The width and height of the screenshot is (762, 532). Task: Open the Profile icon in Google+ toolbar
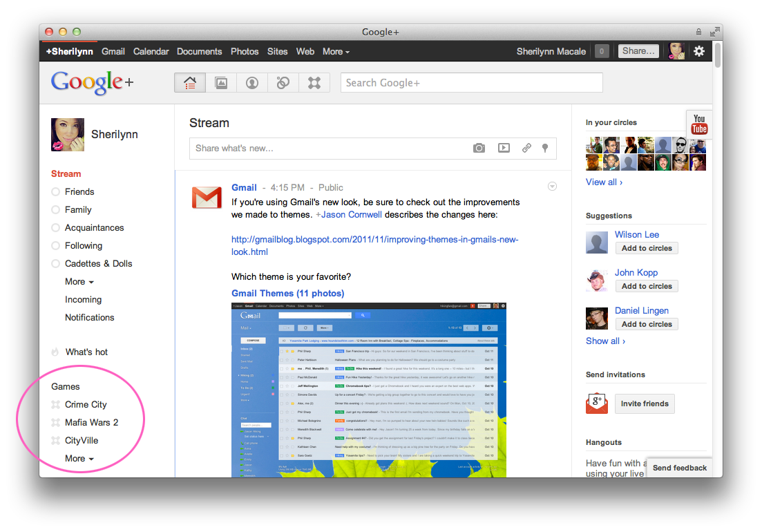point(252,83)
